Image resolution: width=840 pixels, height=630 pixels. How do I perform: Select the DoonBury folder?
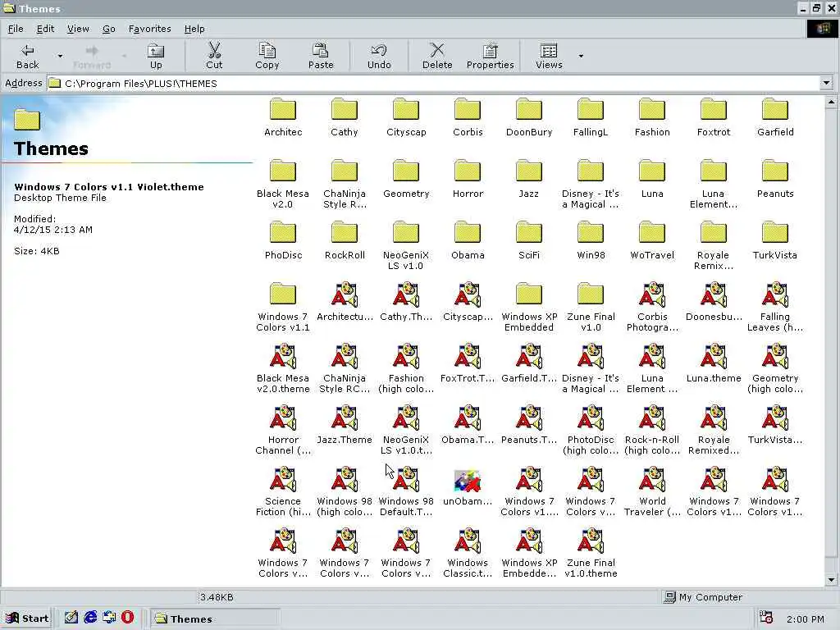coord(529,118)
